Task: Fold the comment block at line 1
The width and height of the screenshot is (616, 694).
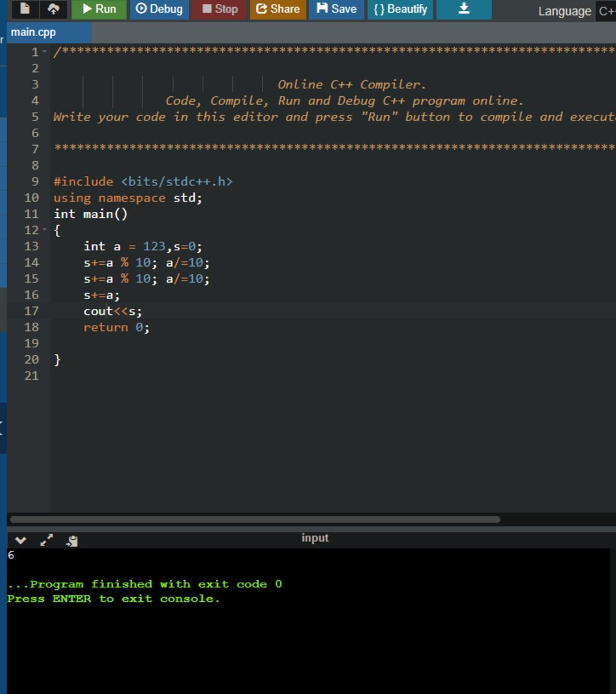Action: tap(45, 52)
